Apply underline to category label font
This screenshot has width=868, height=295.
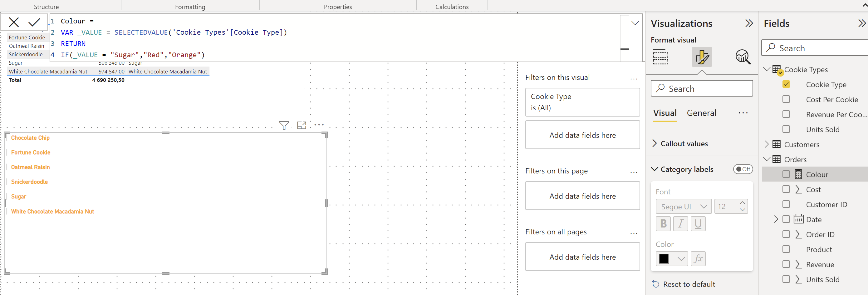pos(698,224)
